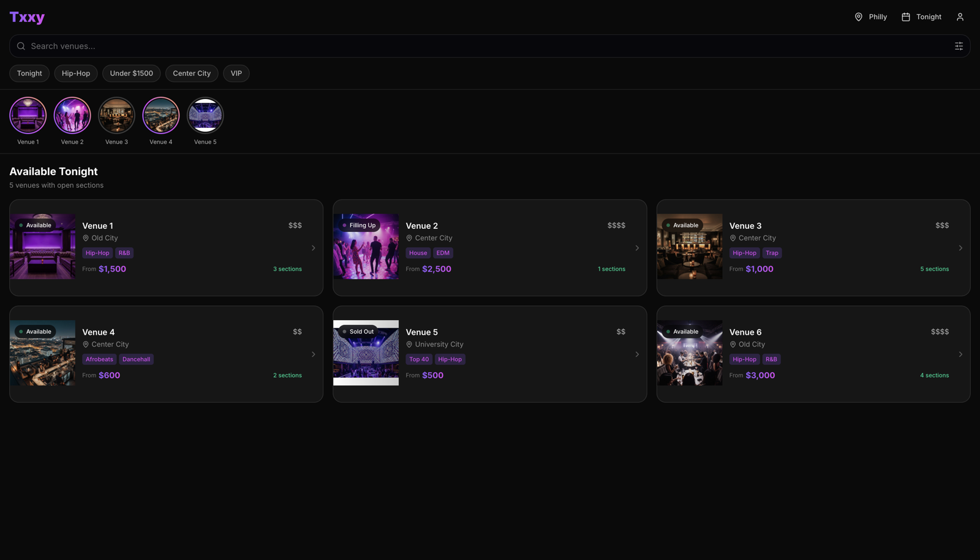Toggle the Center City filter chip

pyautogui.click(x=192, y=73)
